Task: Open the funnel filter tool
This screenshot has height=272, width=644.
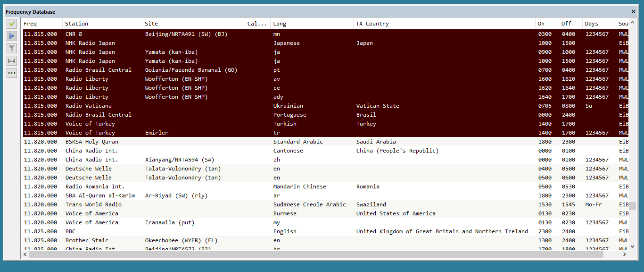Action: pos(12,48)
